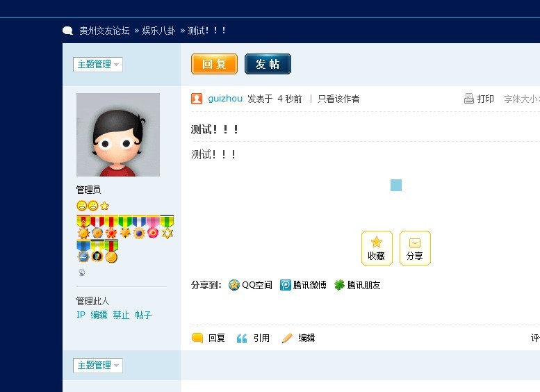Click the orange user icon beside guizhou

click(x=197, y=99)
